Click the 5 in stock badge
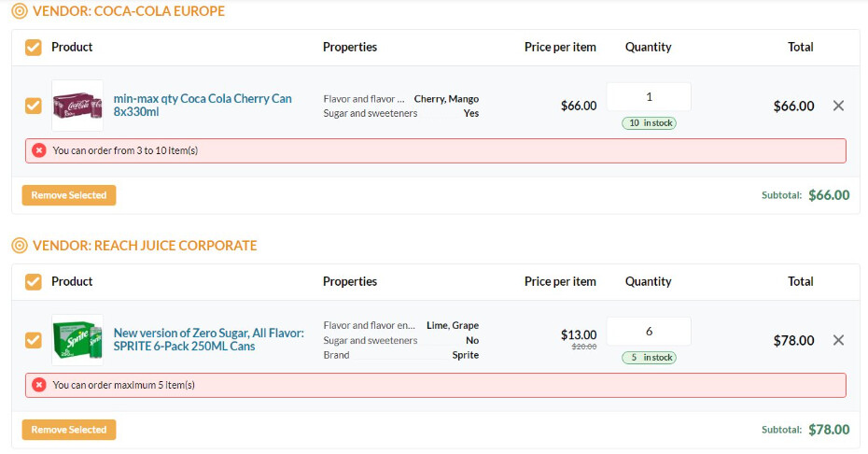 [x=649, y=358]
